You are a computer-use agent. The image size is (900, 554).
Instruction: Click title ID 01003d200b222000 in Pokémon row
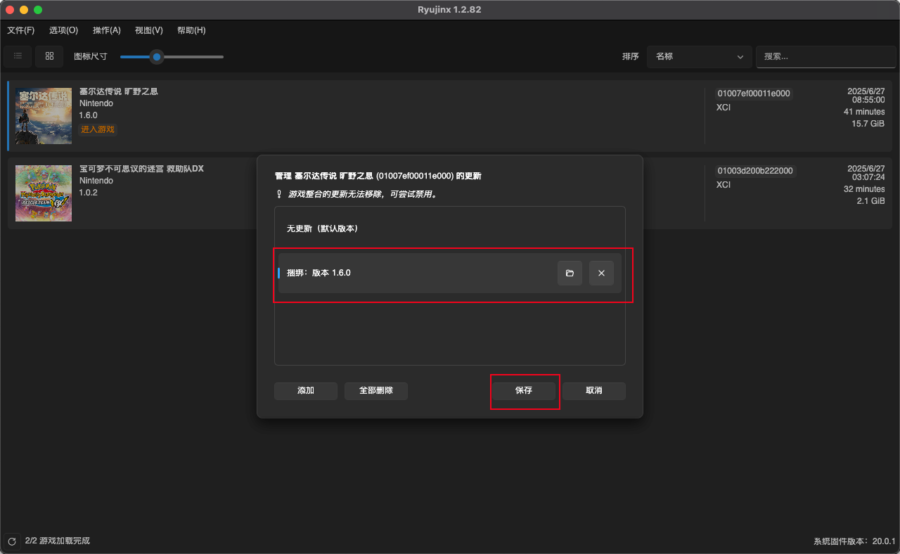click(x=755, y=171)
